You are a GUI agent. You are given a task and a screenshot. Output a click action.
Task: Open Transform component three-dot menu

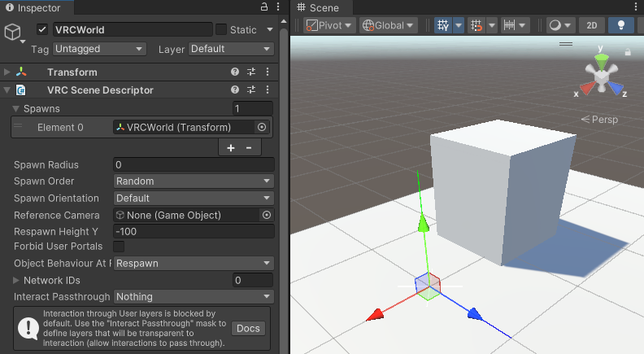point(268,72)
